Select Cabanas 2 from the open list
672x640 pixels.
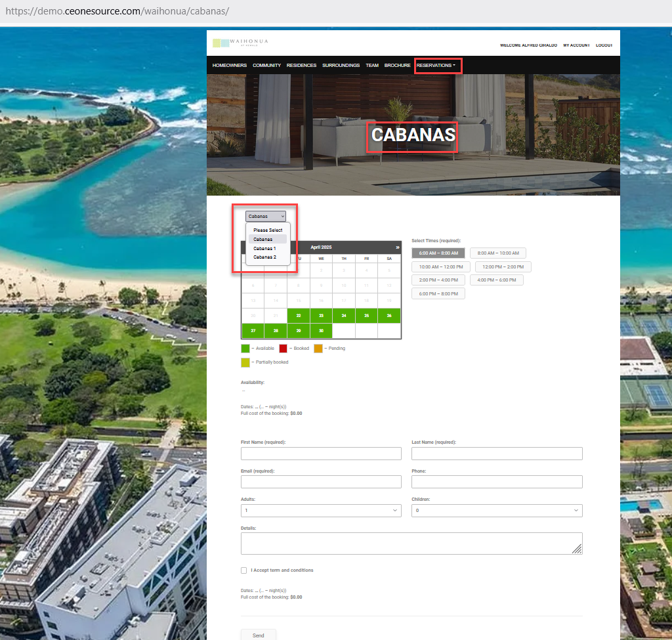pyautogui.click(x=265, y=257)
